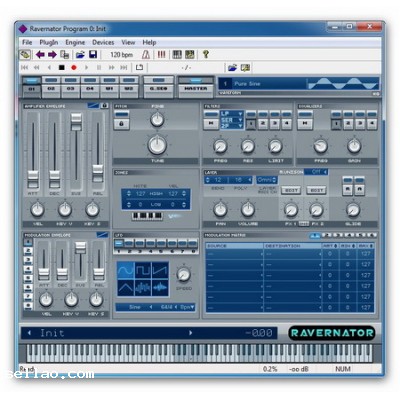400x400 pixels.
Task: Select modulation envelope number 3 button
Action: point(28,260)
